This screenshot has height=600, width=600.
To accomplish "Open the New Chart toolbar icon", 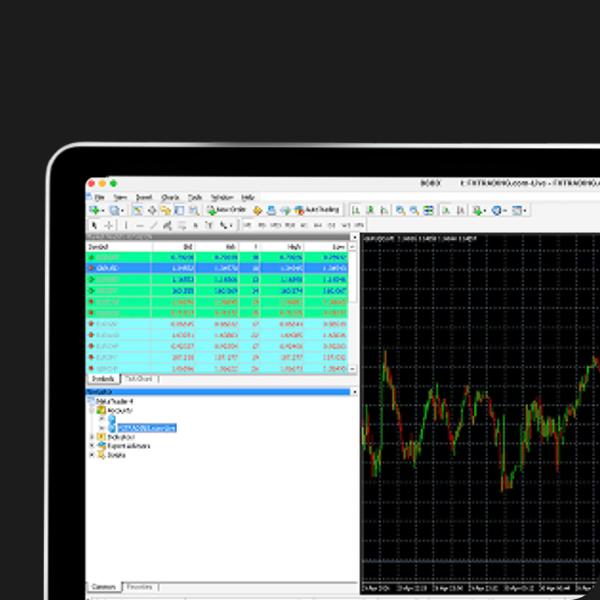I will click(x=94, y=210).
